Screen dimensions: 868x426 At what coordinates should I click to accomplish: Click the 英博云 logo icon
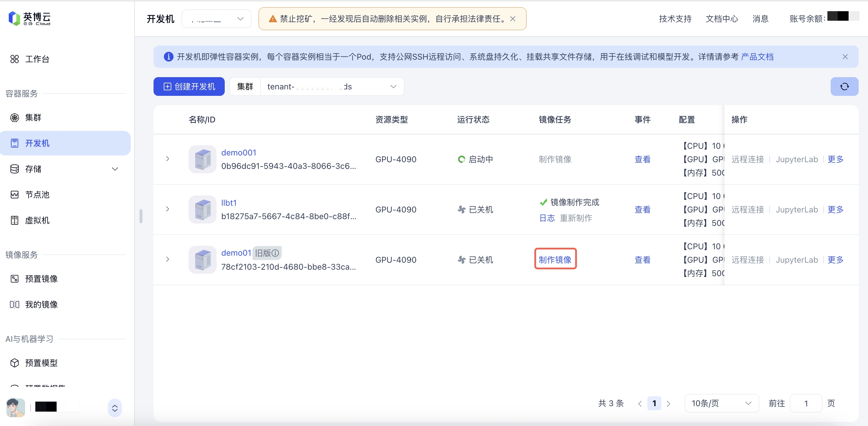(x=14, y=18)
